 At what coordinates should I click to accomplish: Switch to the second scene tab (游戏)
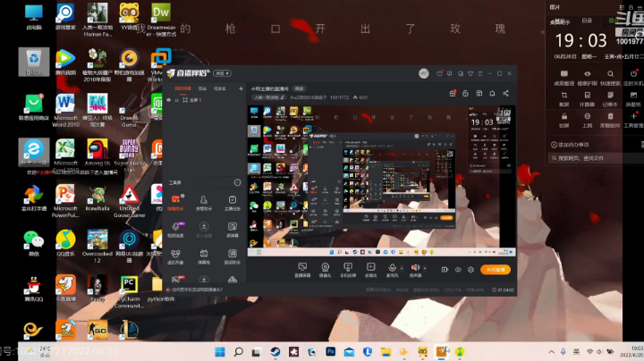202,88
